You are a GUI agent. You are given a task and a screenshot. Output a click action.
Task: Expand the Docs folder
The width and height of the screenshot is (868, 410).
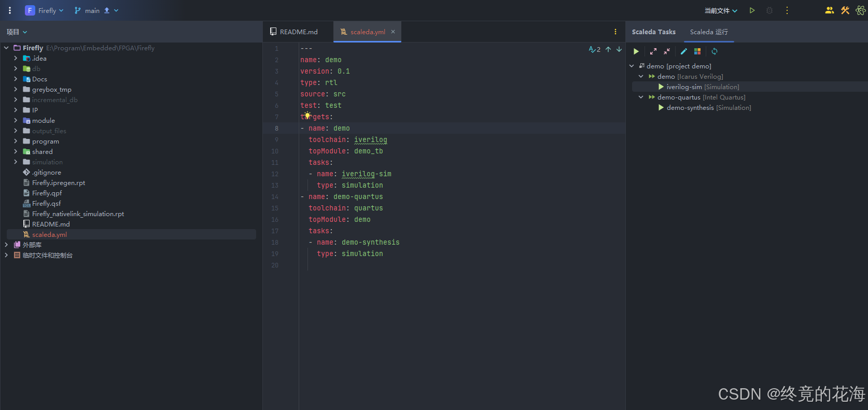coord(16,79)
